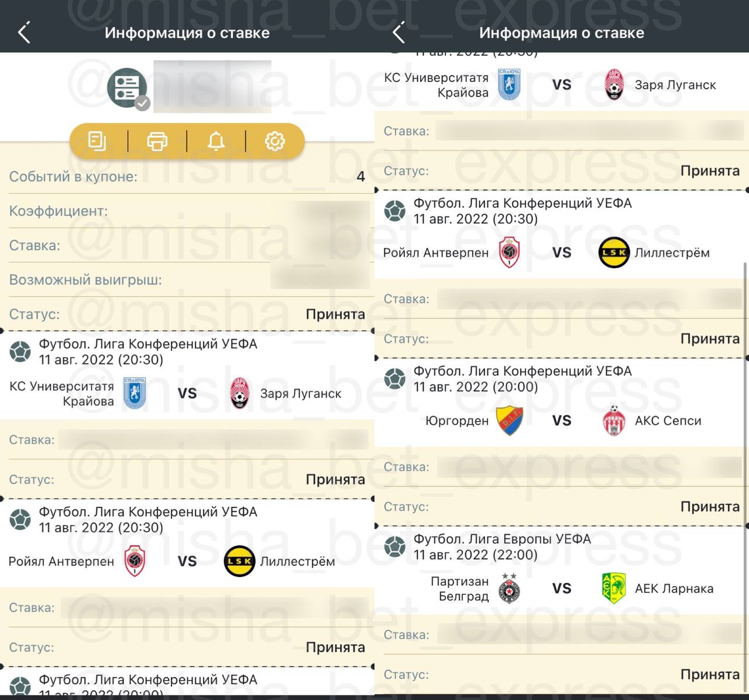
Task: Click right panel Royal Antwerp crest
Action: (509, 253)
